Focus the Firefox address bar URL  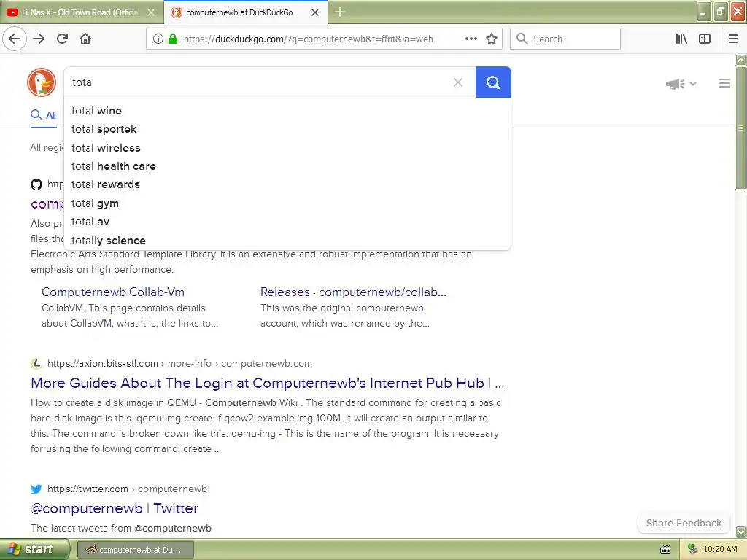tap(309, 39)
